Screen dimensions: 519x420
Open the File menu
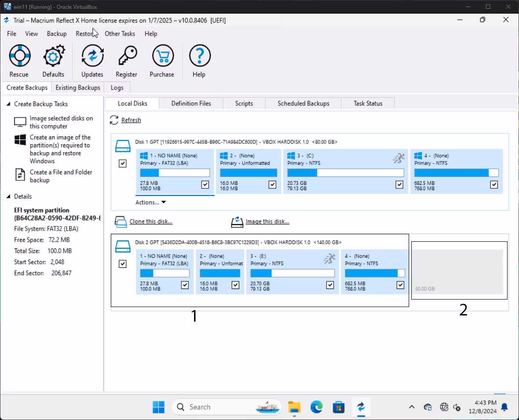(11, 34)
